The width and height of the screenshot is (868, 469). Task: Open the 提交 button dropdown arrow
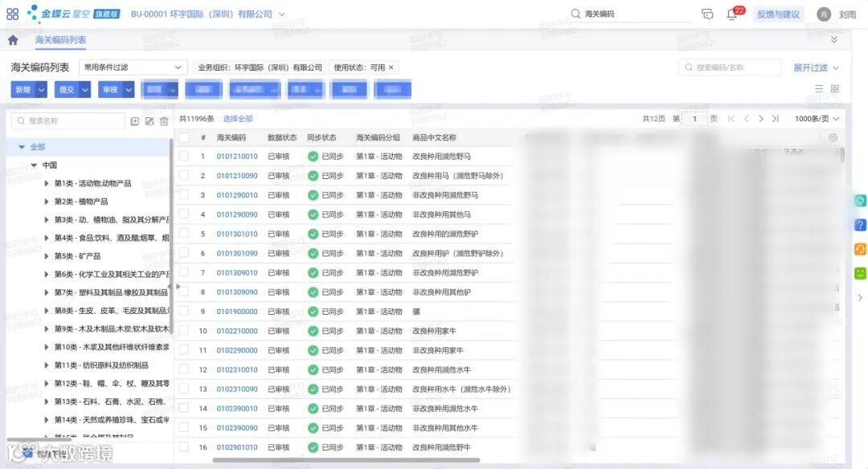(x=84, y=89)
